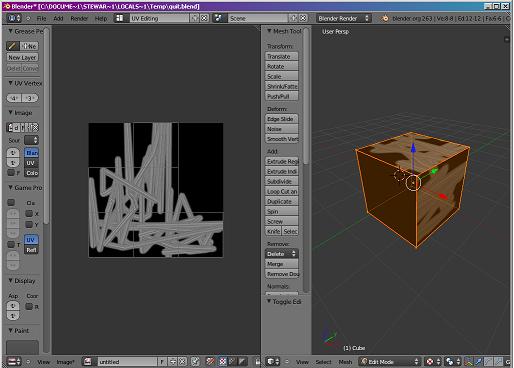Open the Image menu in image editor

point(65,362)
